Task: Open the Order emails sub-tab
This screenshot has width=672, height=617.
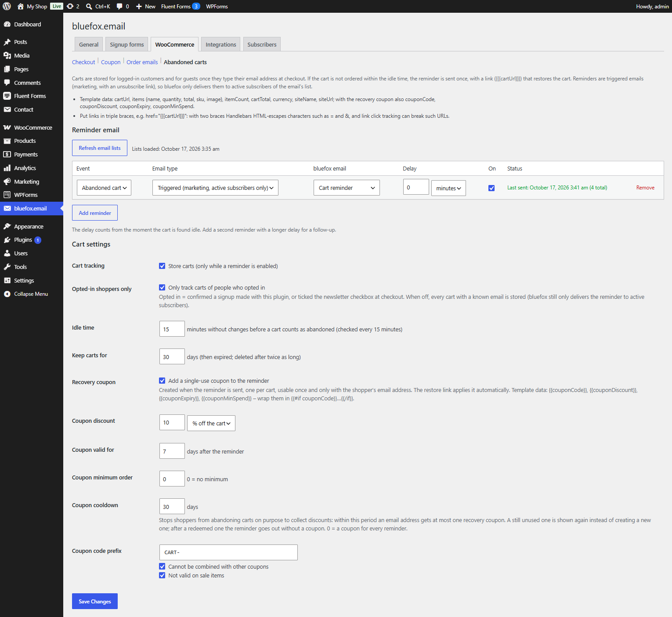Action: (142, 62)
